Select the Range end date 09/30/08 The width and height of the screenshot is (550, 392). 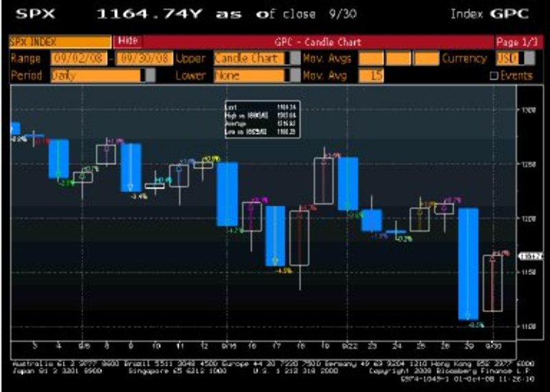[144, 58]
